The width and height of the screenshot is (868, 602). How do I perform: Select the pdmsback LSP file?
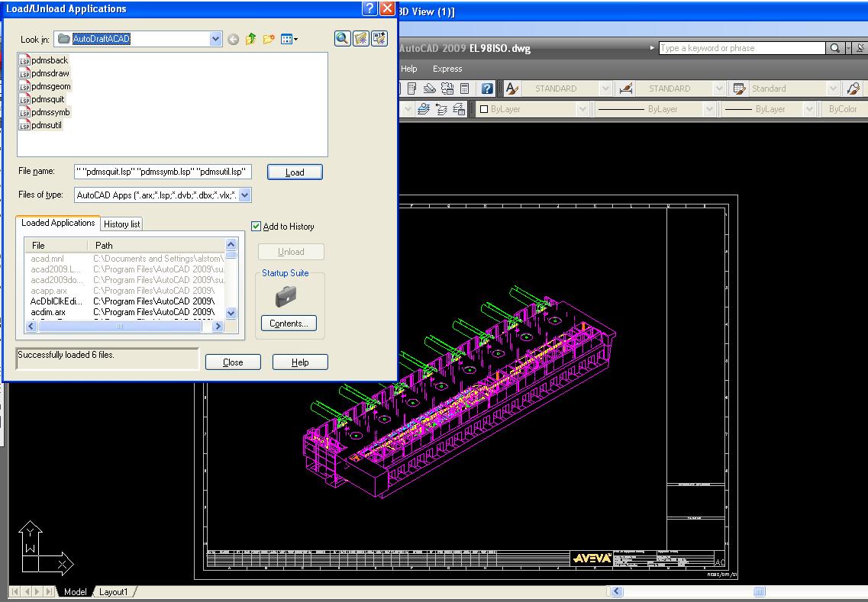click(x=44, y=60)
